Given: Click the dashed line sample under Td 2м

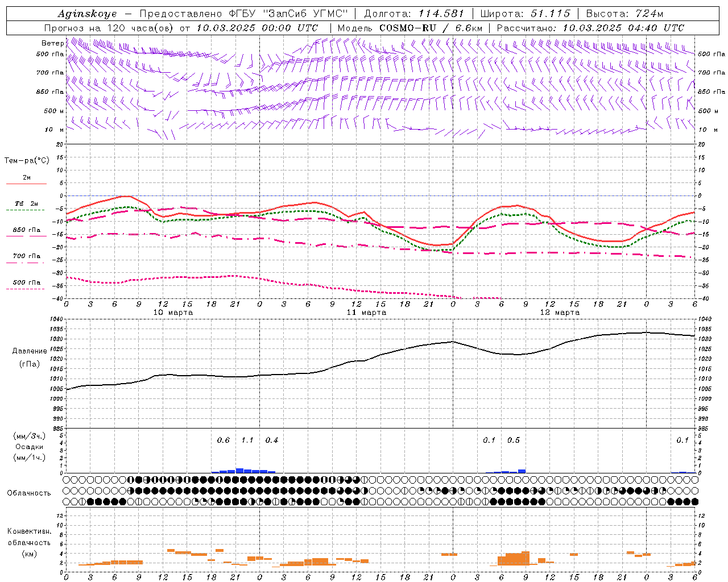Looking at the screenshot, I should point(26,210).
